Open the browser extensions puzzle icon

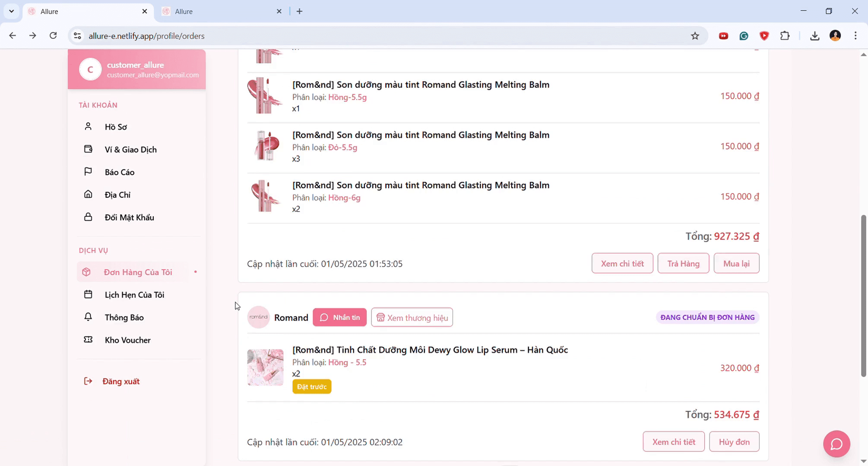(785, 36)
